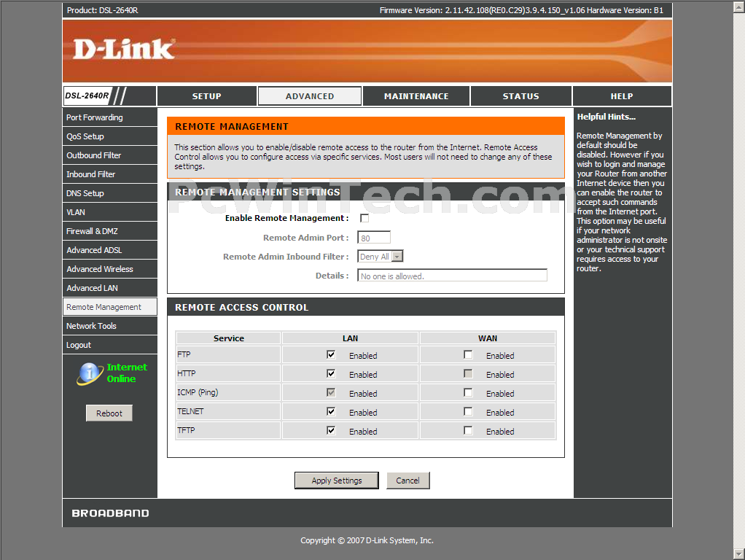Image resolution: width=745 pixels, height=560 pixels.
Task: Uncheck FTP LAN Enabled checkbox
Action: click(x=331, y=355)
